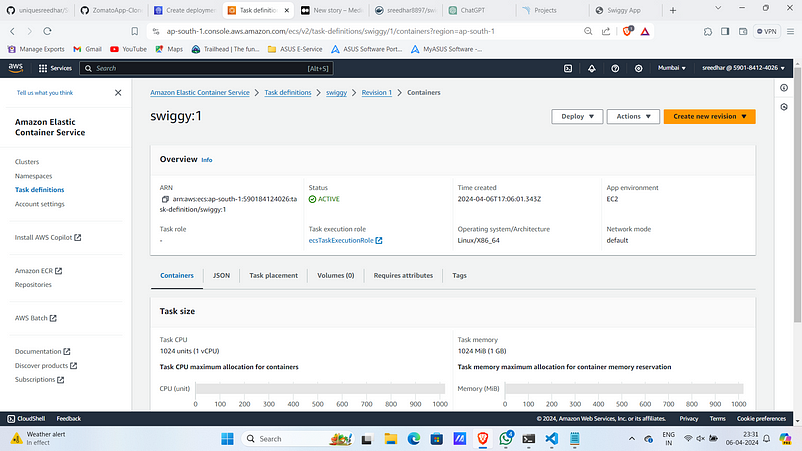The image size is (802, 451).
Task: Open browser tab list chevron
Action: 718,9
